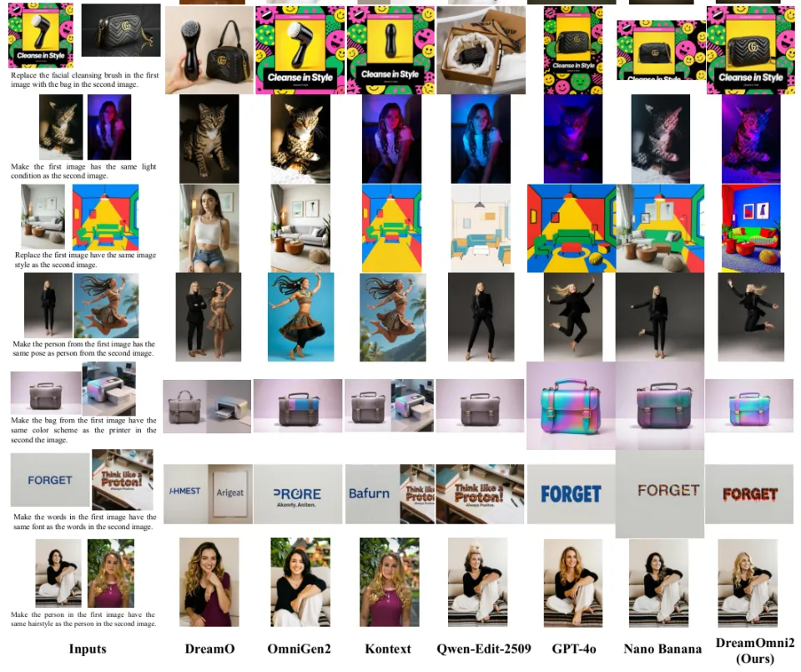Screen dimensions: 801x672
Task: Open the input colorful cartoon room illustration
Action: (105, 217)
